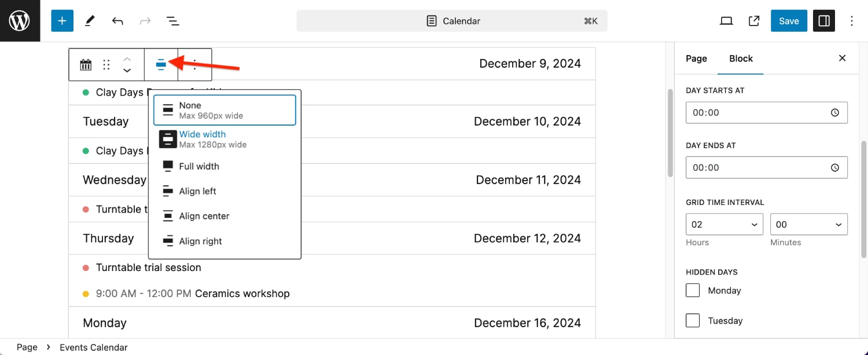
Task: Check the Tuesday hidden day checkbox
Action: pos(693,320)
